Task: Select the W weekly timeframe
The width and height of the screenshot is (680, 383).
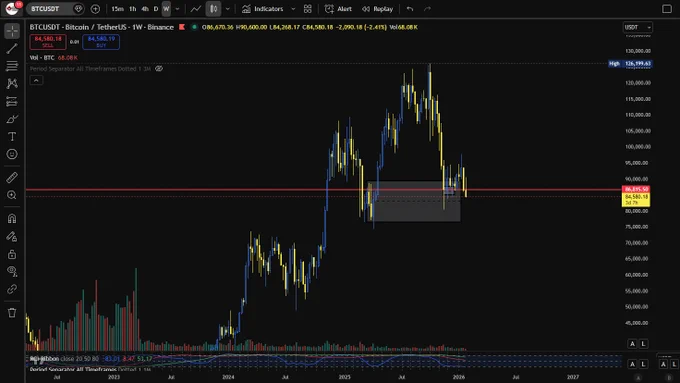Action: [x=166, y=9]
